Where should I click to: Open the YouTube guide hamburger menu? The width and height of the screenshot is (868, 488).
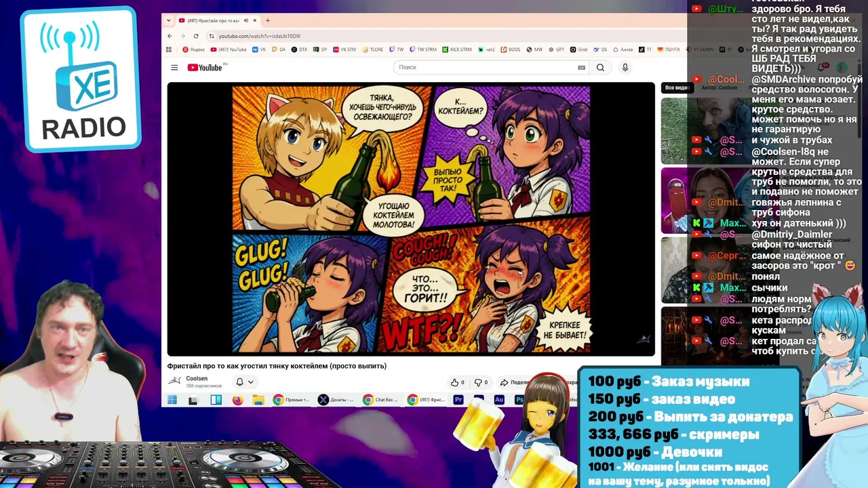(x=174, y=67)
